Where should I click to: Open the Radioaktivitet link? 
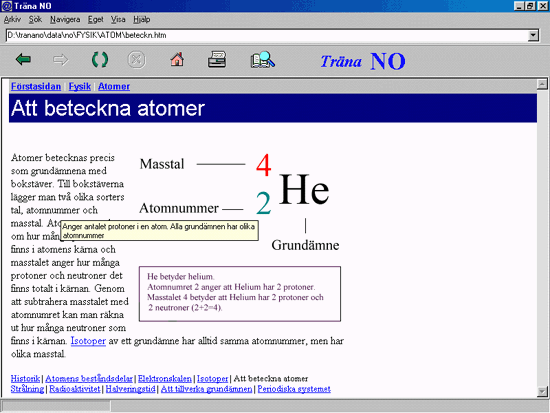click(x=75, y=389)
